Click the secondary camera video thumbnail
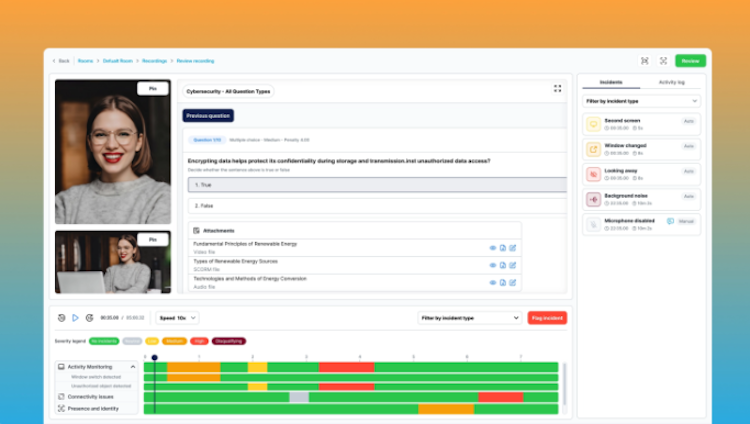 113,262
